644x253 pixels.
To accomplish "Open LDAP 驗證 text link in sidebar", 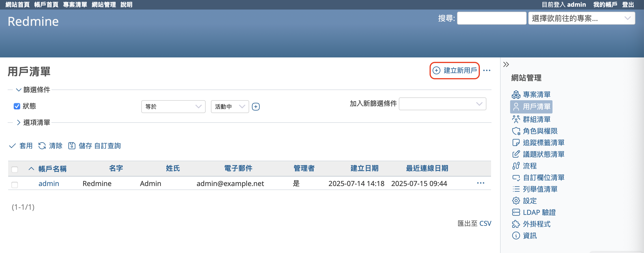I will 539,212.
